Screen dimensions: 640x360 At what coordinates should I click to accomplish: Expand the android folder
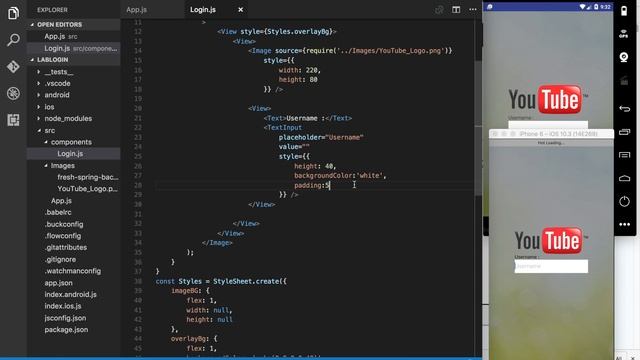click(x=57, y=95)
